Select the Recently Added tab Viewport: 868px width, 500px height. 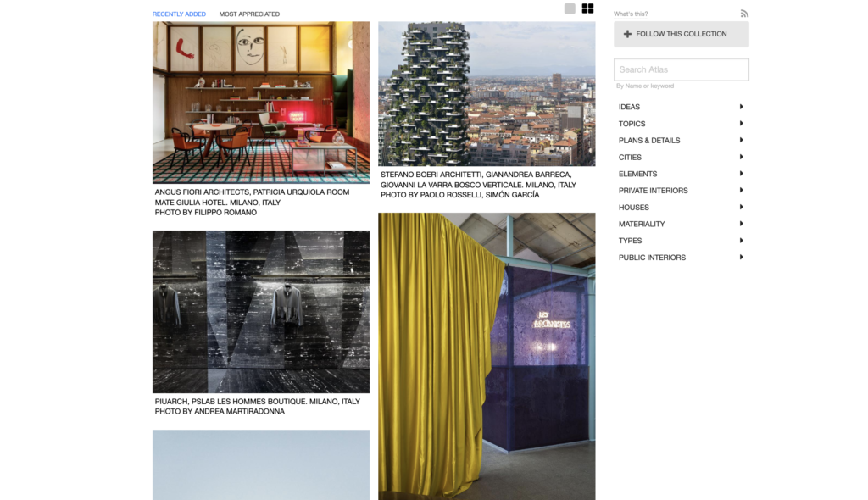pyautogui.click(x=179, y=14)
